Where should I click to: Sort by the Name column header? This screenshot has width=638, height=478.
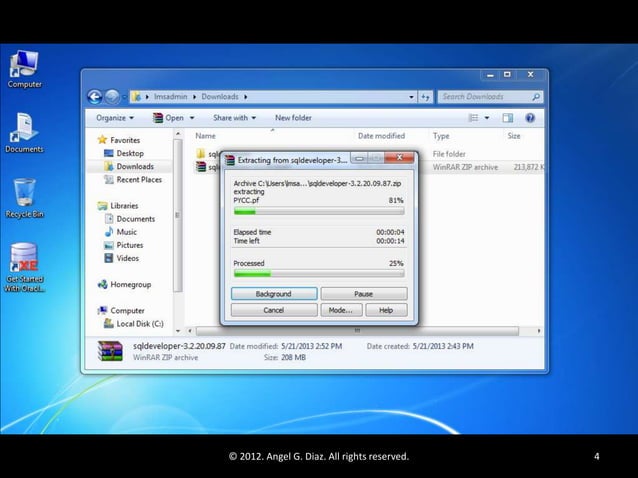205,136
